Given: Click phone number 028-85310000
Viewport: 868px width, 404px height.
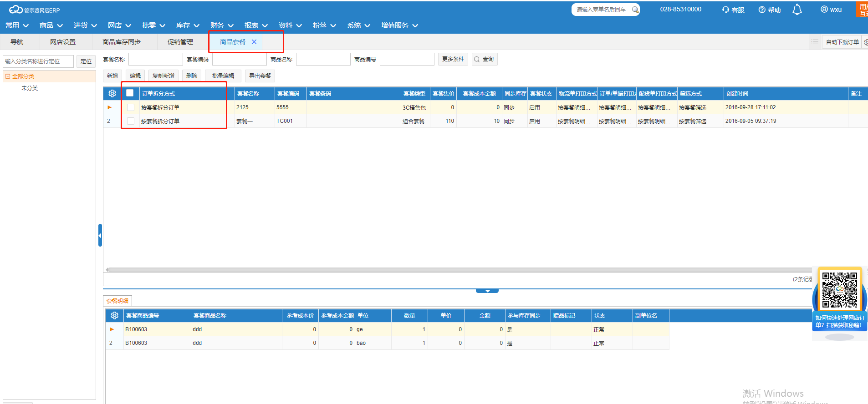Looking at the screenshot, I should (x=681, y=9).
